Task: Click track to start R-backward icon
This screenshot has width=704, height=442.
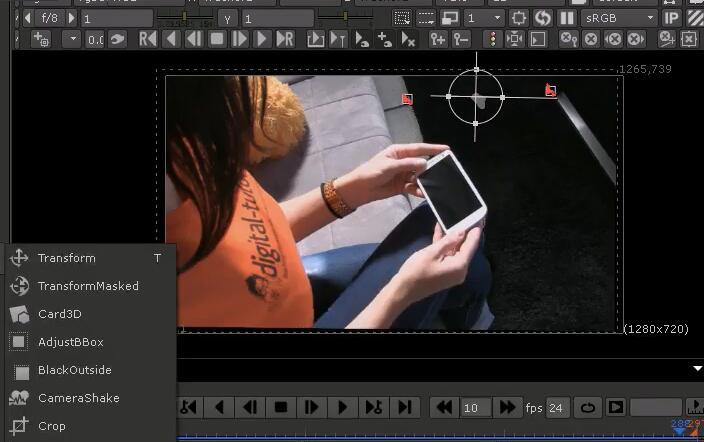Action: click(x=148, y=40)
